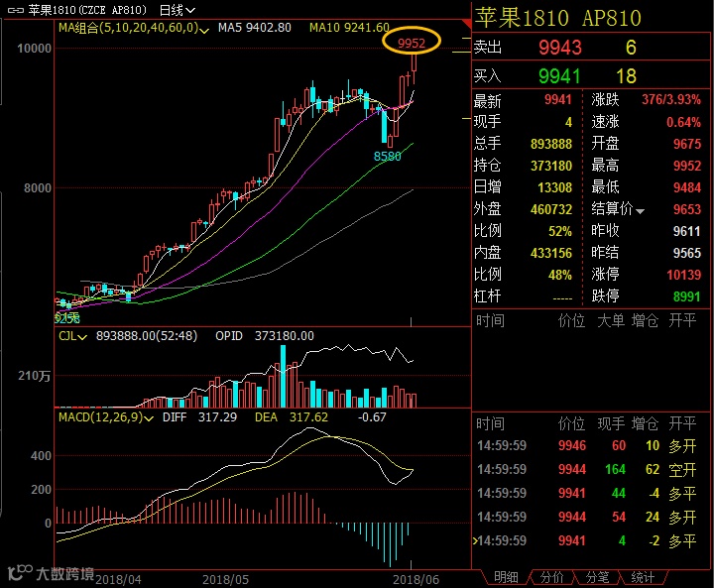
Task: Click the 持仓 value 373180
Action: pos(551,166)
